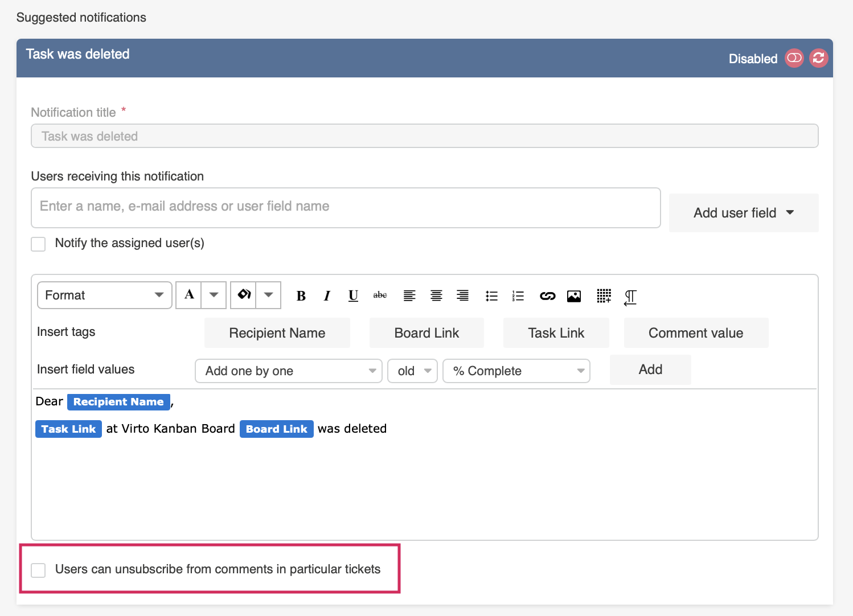Open the % Complete field dropdown
This screenshot has height=616, width=853.
click(516, 371)
